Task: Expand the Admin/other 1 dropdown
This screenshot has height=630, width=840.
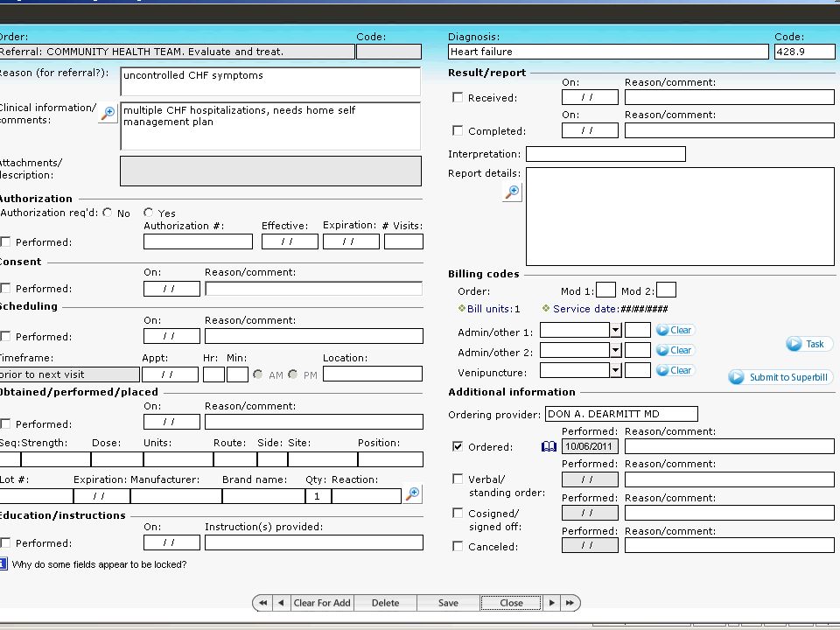Action: (x=615, y=330)
